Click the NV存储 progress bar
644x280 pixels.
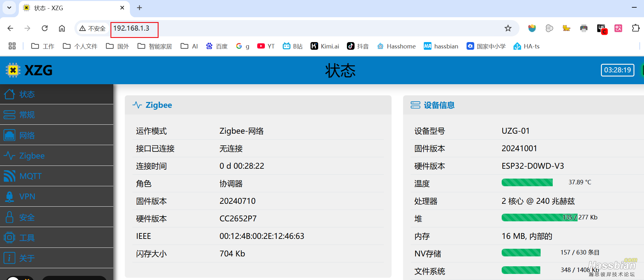pos(521,253)
